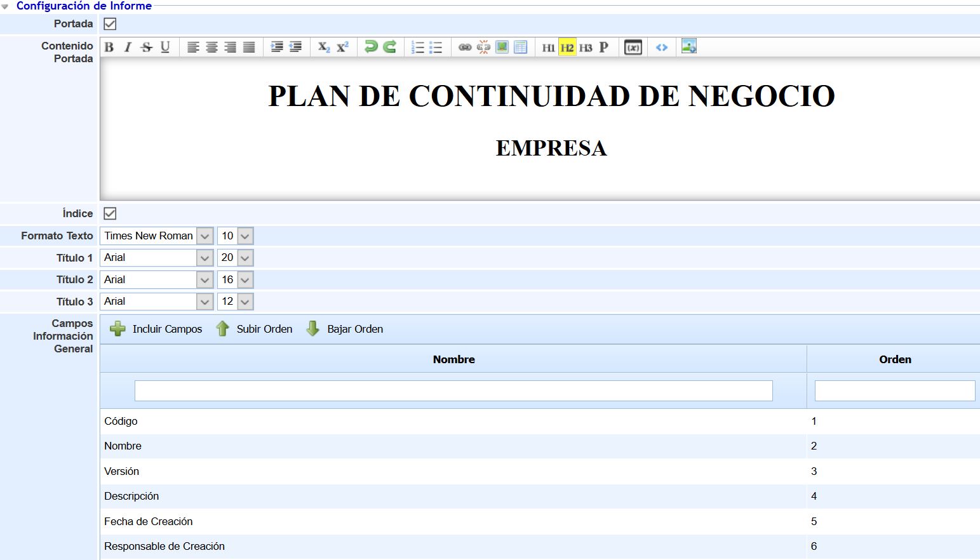Toggle underline formatting in the editor
This screenshot has height=560, width=980.
coord(165,46)
